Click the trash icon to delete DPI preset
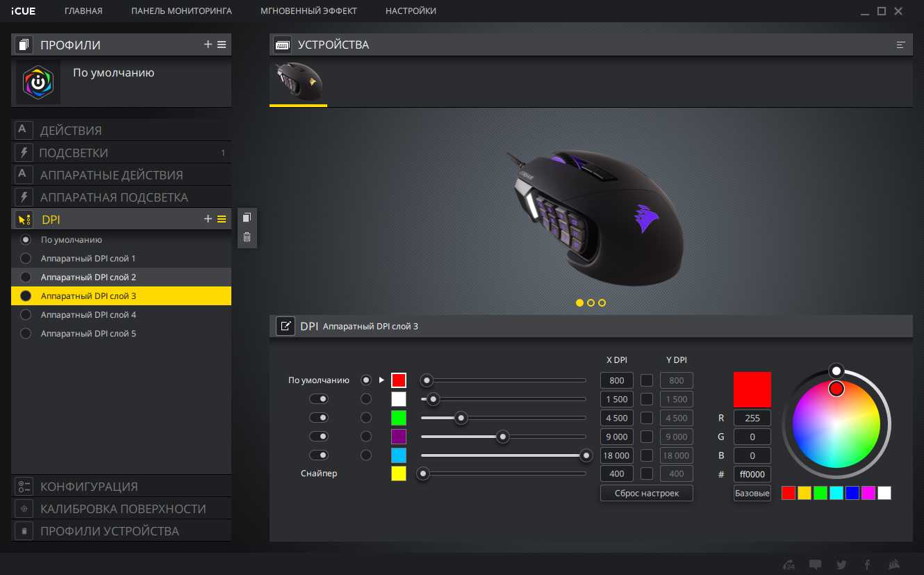This screenshot has width=924, height=575. coord(247,237)
